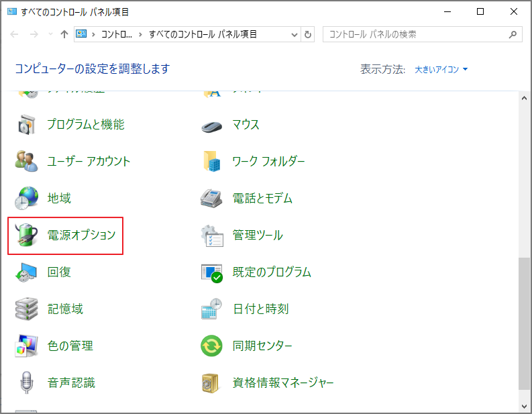This screenshot has width=532, height=414.
Task: Open the マウス link
Action: pyautogui.click(x=246, y=125)
